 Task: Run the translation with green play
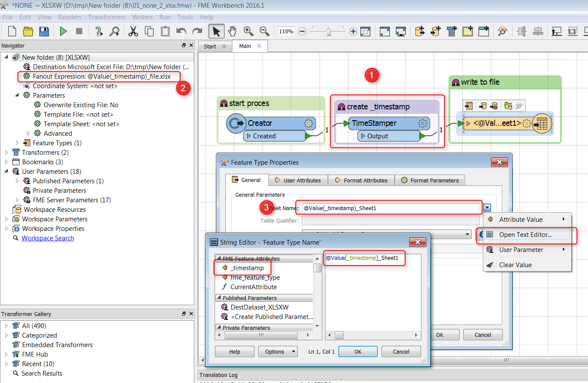pos(64,32)
